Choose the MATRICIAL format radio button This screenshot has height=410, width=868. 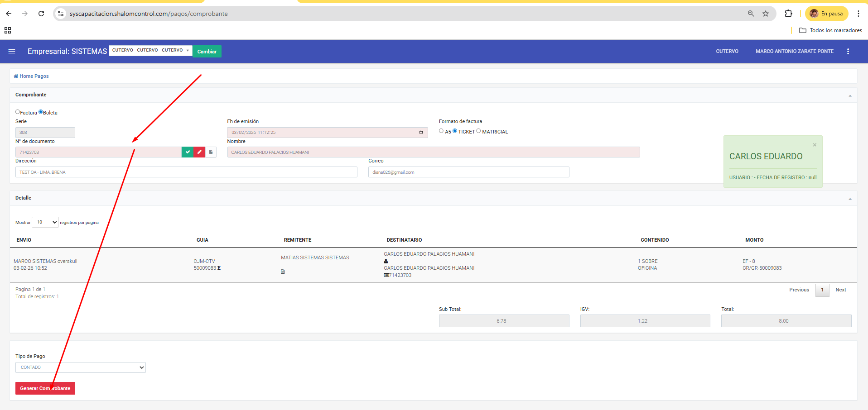478,131
